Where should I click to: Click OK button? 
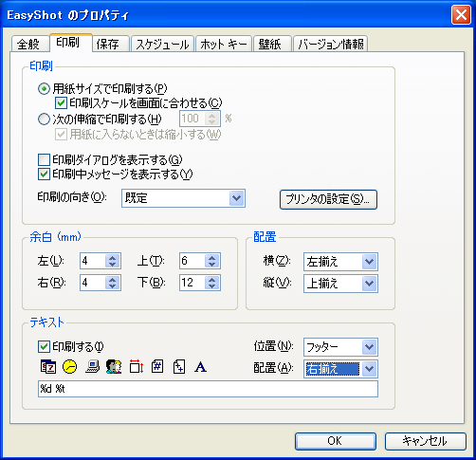coord(336,441)
